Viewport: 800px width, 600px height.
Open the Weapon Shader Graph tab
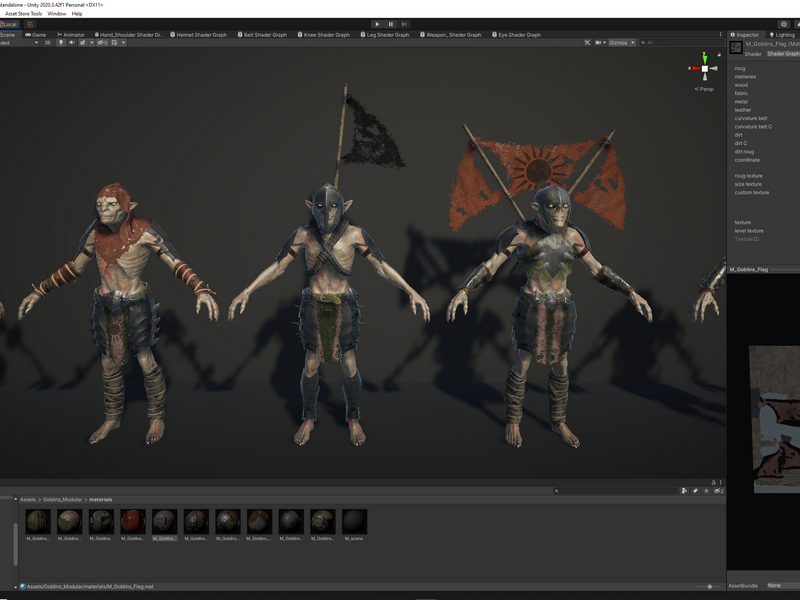tap(451, 35)
